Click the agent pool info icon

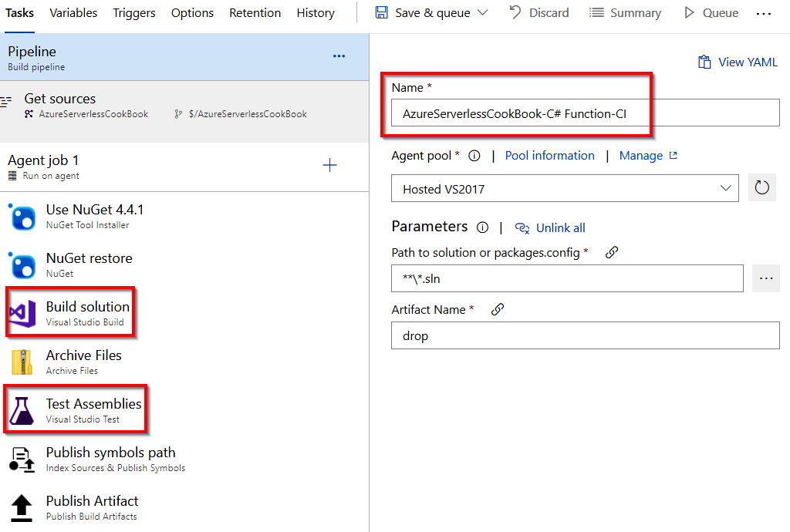[x=474, y=156]
